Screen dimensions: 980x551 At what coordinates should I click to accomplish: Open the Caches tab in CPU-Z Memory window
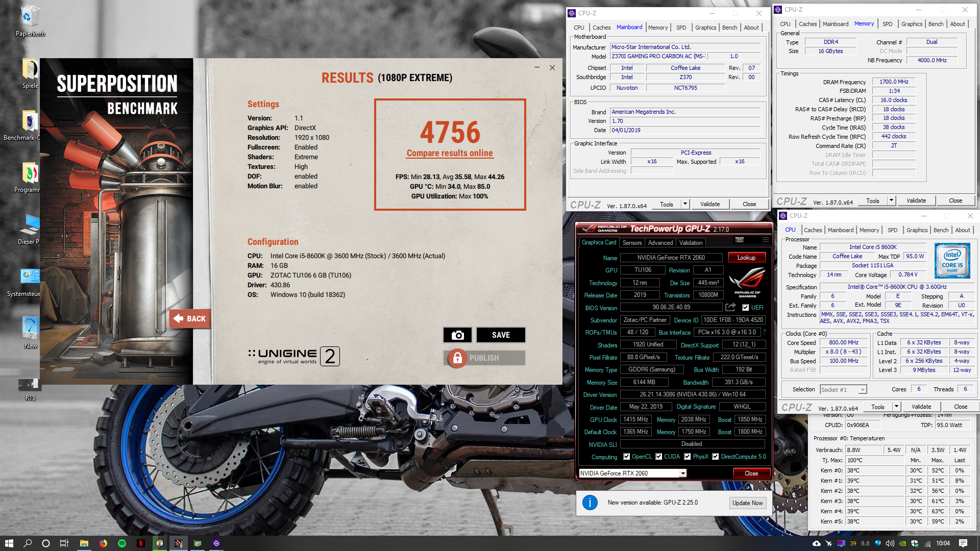[807, 24]
